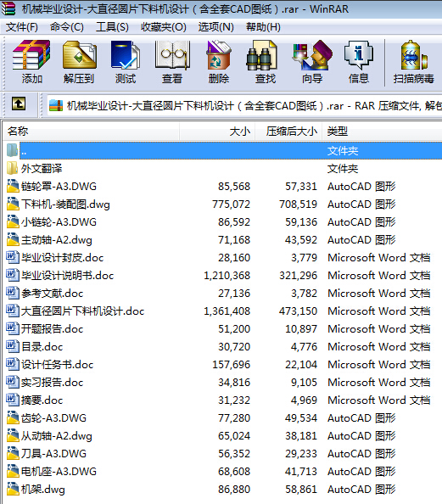Screen dimensions: 442x504
Task: Click compressed size value 473,150
Action: point(298,311)
